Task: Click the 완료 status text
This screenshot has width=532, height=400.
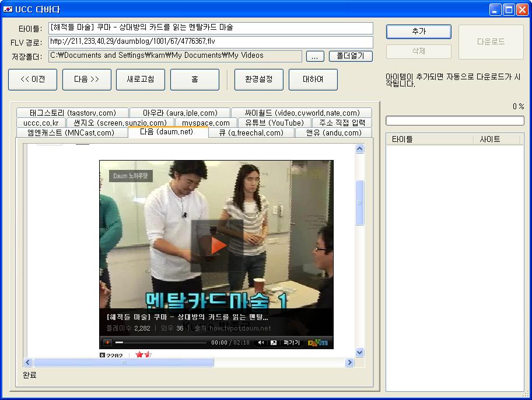Action: [x=30, y=375]
